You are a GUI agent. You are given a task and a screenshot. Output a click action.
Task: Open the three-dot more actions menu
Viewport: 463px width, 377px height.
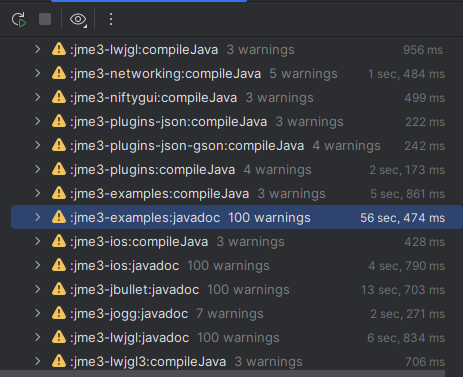111,19
